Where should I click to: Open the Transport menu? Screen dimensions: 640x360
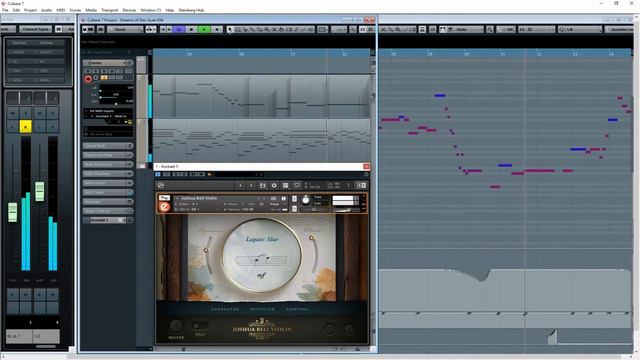109,10
